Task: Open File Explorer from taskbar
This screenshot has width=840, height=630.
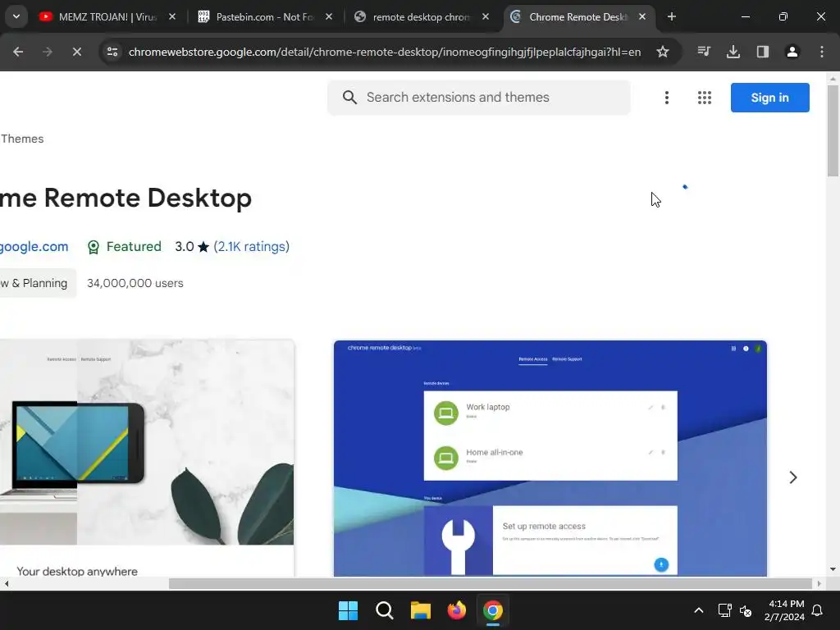Action: click(421, 610)
